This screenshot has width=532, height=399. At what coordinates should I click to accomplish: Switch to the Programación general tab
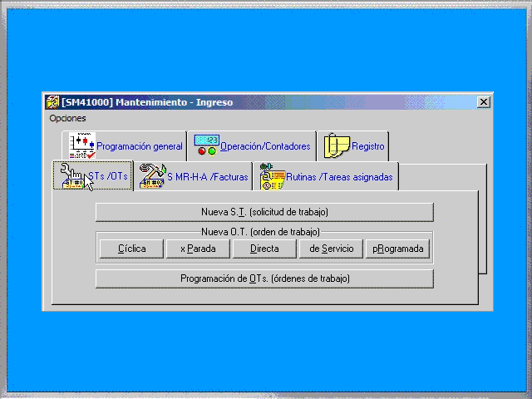pyautogui.click(x=124, y=146)
